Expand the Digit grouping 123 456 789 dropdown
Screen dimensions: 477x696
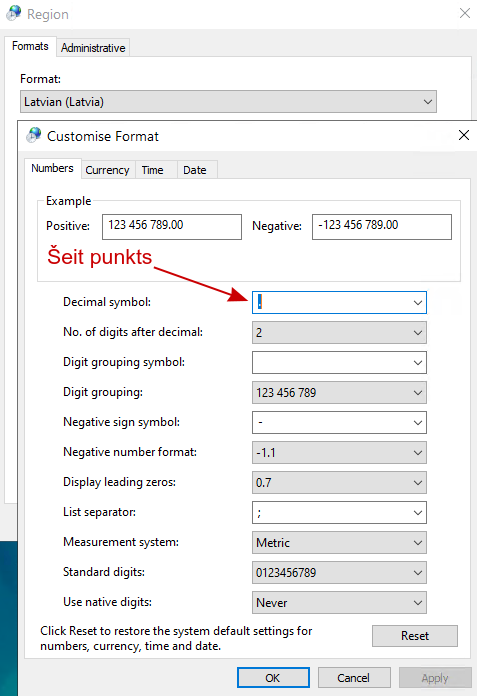[339, 392]
